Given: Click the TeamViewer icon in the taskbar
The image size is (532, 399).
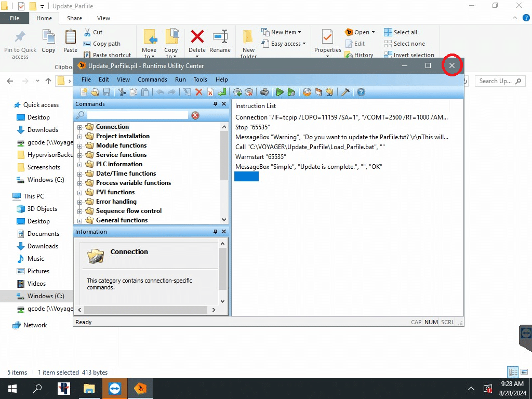Looking at the screenshot, I should [115, 389].
